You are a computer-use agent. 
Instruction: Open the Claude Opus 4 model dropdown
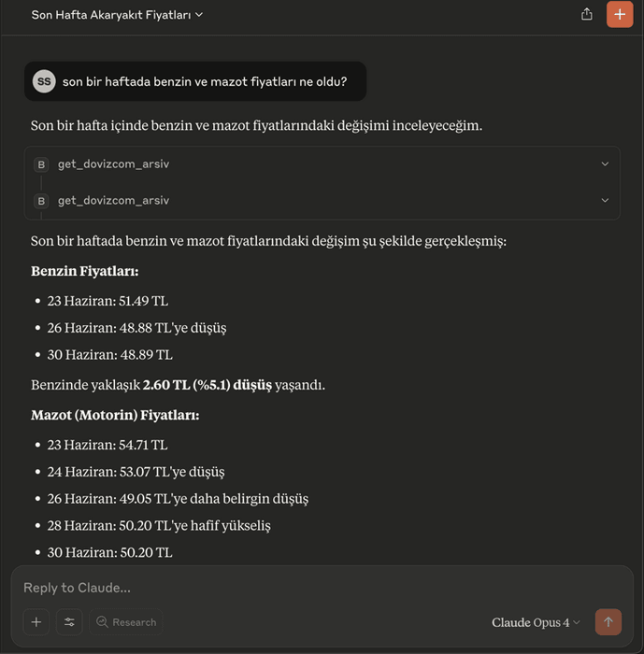(536, 622)
